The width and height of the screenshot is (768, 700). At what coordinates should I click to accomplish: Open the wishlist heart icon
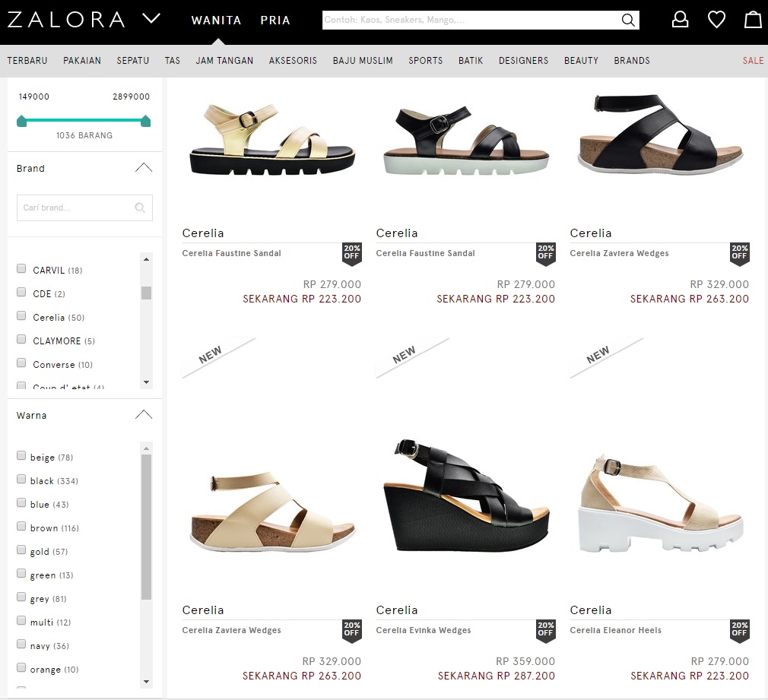click(x=716, y=20)
